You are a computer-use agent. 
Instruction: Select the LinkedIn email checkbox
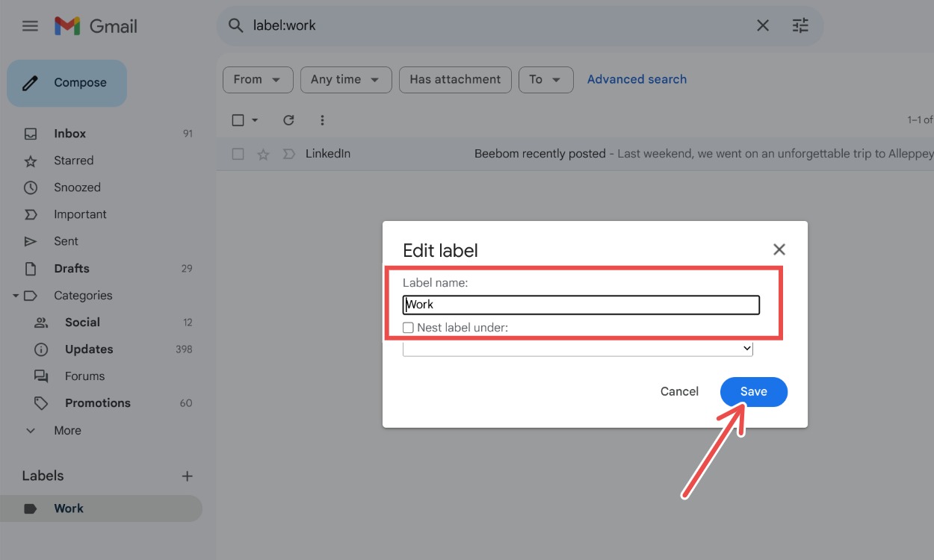(238, 153)
